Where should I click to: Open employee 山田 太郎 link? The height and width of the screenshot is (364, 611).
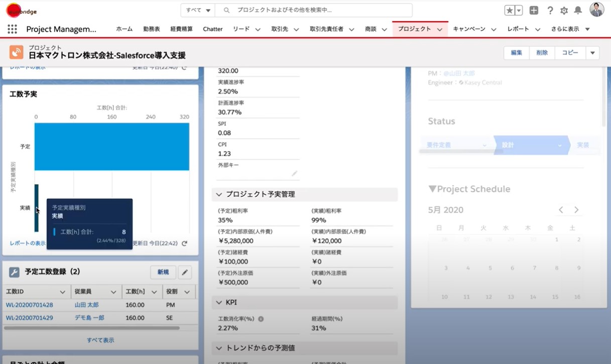point(86,305)
